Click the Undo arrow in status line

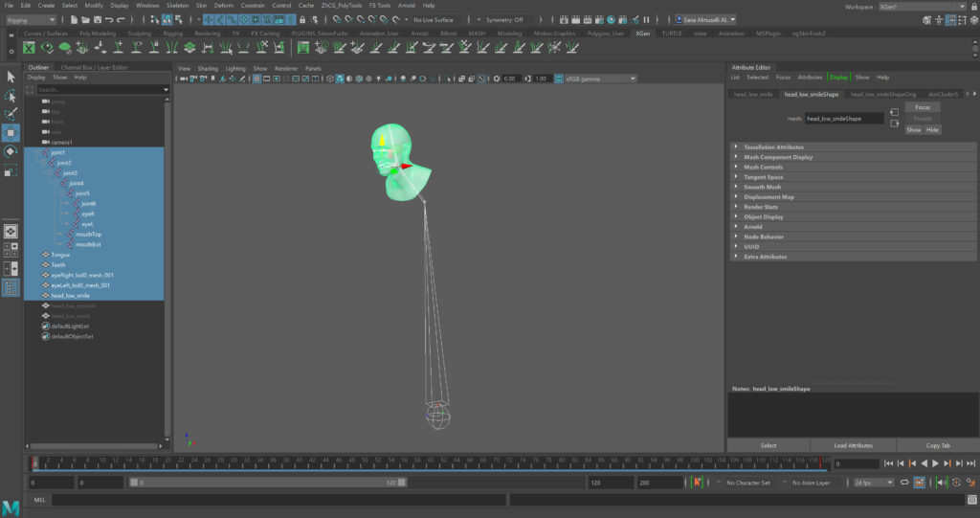109,19
